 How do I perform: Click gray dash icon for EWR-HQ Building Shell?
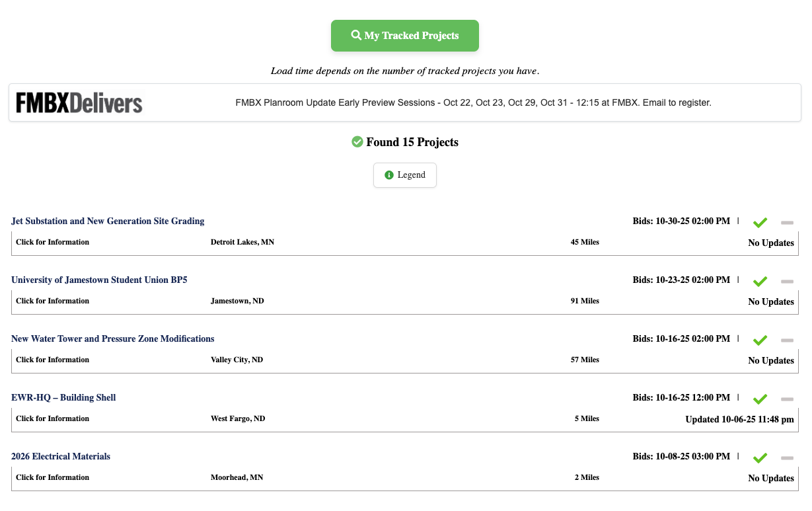(787, 399)
